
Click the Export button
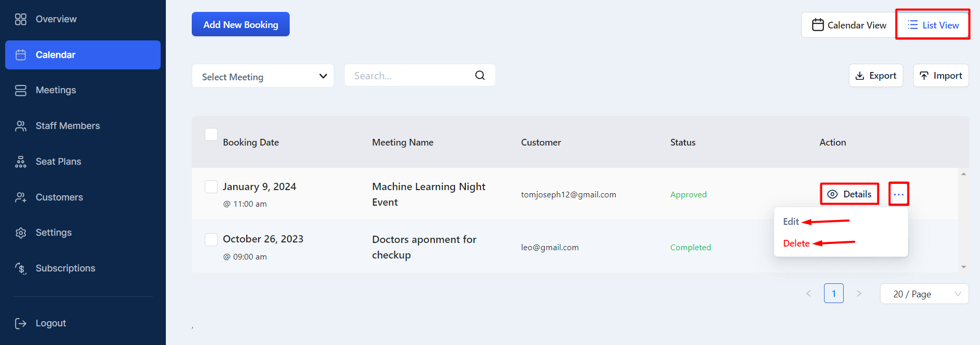[876, 76]
